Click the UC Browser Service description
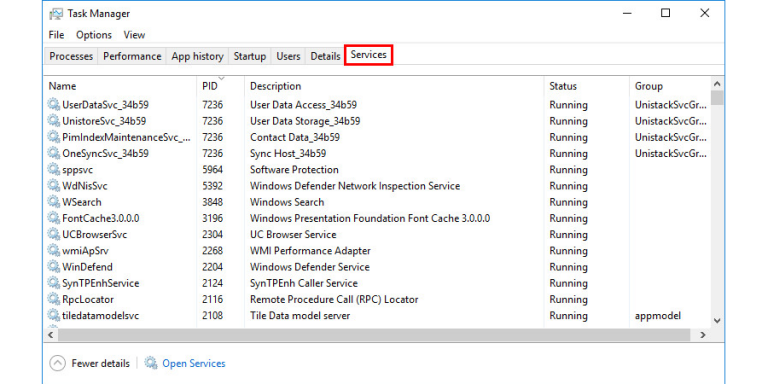The width and height of the screenshot is (768, 384). pyautogui.click(x=293, y=234)
